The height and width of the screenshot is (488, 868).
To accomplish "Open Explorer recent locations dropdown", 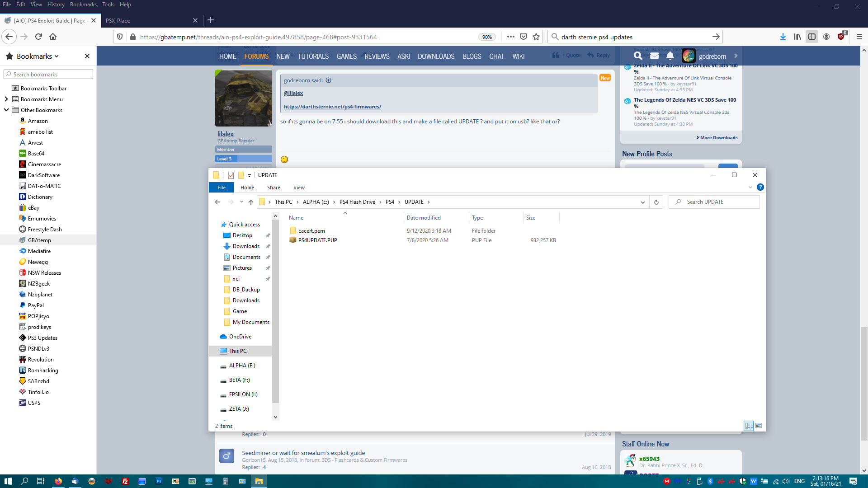I will click(241, 202).
